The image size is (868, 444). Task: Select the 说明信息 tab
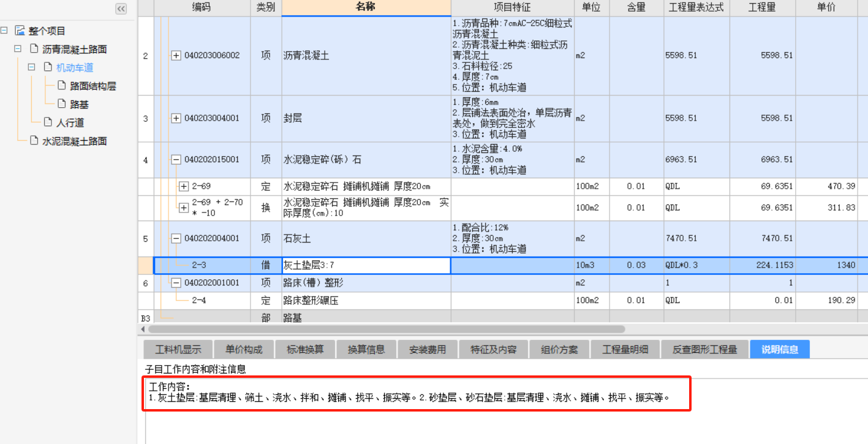click(780, 350)
